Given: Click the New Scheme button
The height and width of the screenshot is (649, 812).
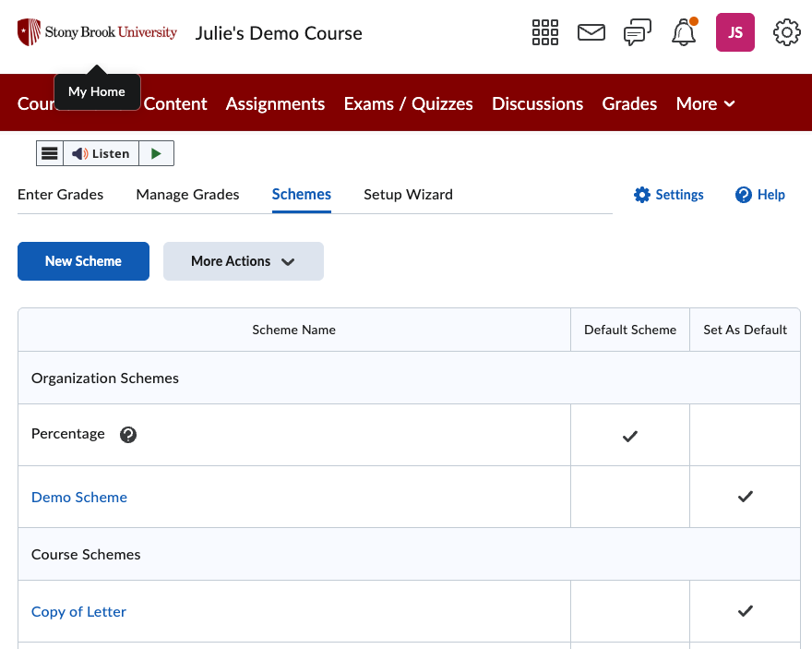Looking at the screenshot, I should 83,261.
